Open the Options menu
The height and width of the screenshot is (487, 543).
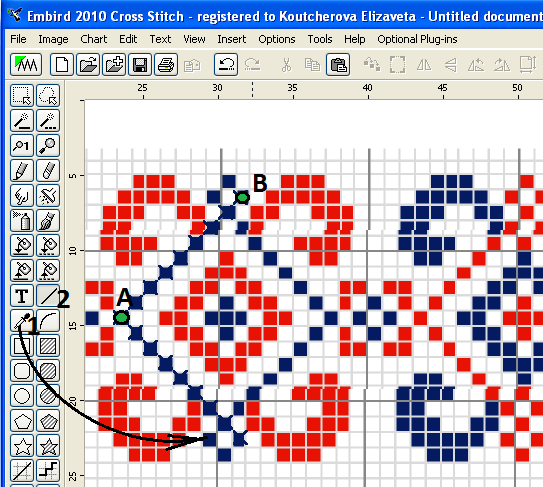pyautogui.click(x=277, y=39)
